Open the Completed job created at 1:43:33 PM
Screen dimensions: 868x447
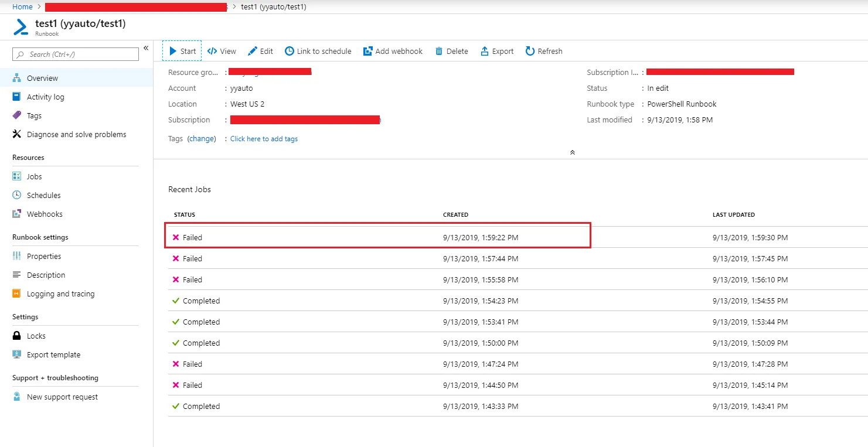coord(518,406)
